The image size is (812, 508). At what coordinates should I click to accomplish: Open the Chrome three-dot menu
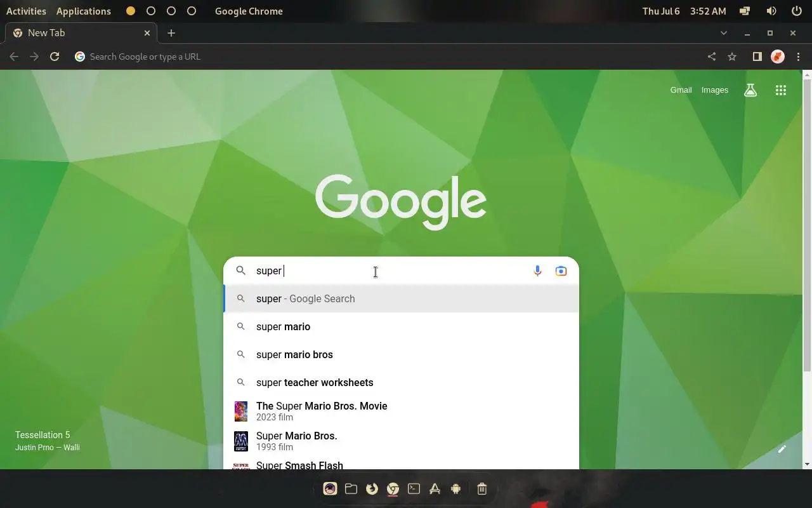pos(799,57)
